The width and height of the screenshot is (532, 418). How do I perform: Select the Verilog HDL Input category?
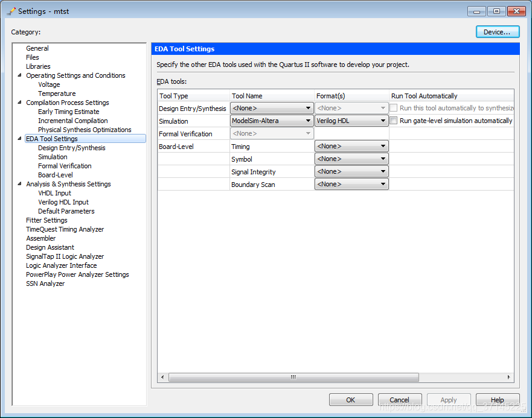63,202
